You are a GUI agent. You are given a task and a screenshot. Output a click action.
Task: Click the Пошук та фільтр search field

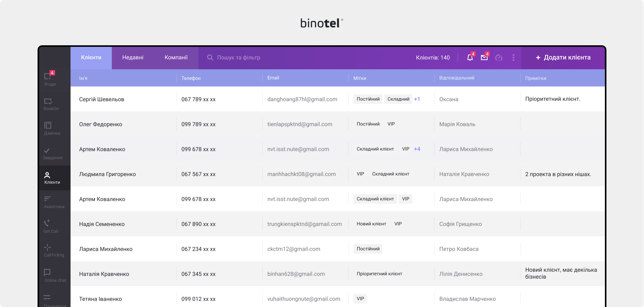tap(238, 58)
